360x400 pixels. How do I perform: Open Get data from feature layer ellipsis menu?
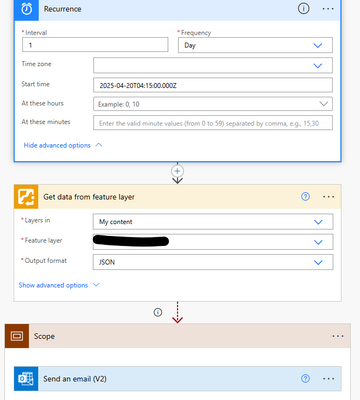[x=329, y=197]
